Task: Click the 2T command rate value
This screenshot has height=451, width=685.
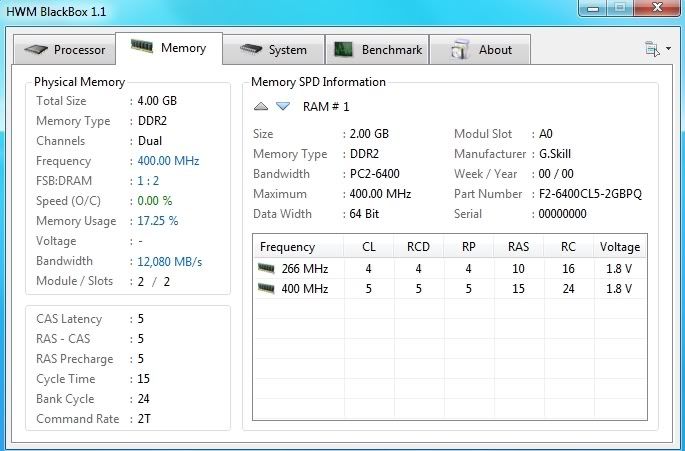Action: coord(144,419)
